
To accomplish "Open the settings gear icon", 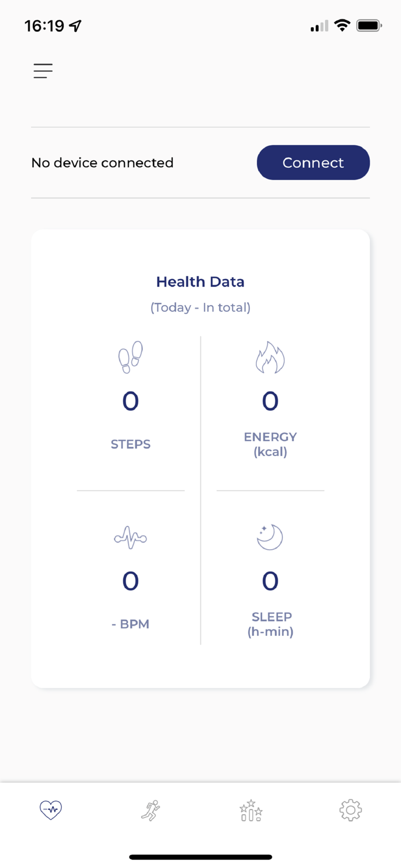I will (x=351, y=811).
